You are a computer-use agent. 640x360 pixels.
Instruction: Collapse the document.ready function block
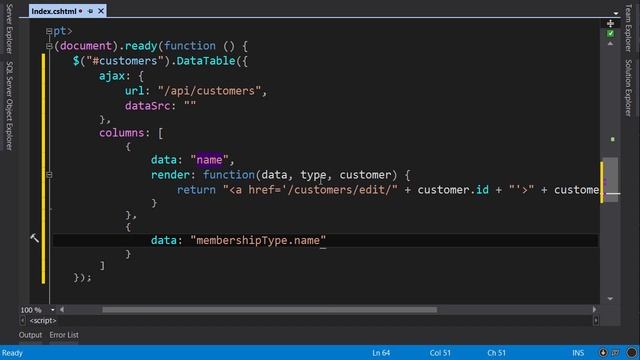click(x=49, y=46)
